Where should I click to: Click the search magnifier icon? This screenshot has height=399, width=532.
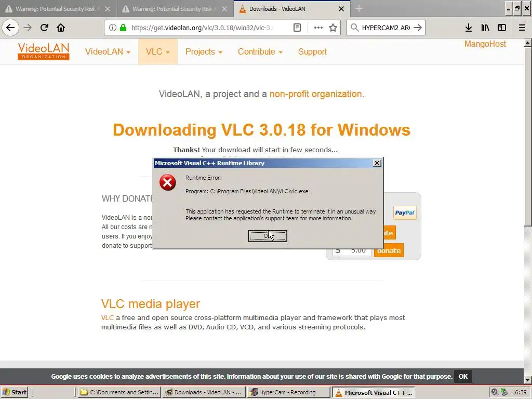[x=354, y=28]
